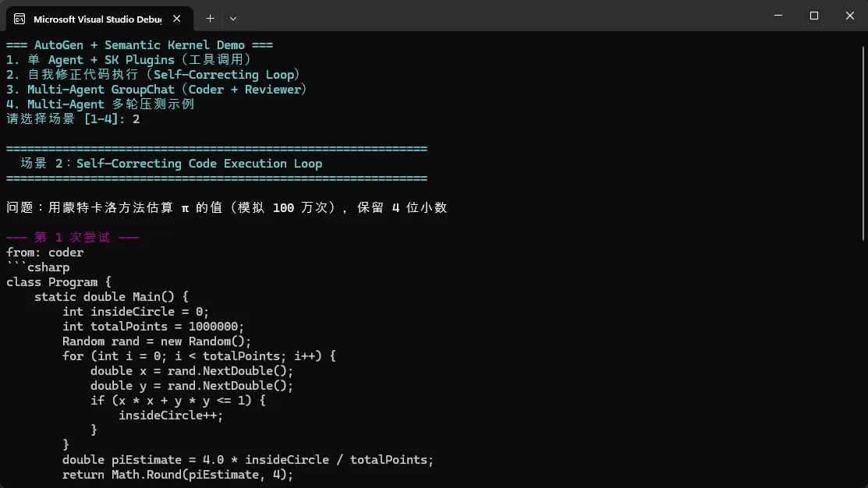The height and width of the screenshot is (488, 868).
Task: Click menu line 4 Multi-Agent 多轮压测示例
Action: pyautogui.click(x=101, y=104)
